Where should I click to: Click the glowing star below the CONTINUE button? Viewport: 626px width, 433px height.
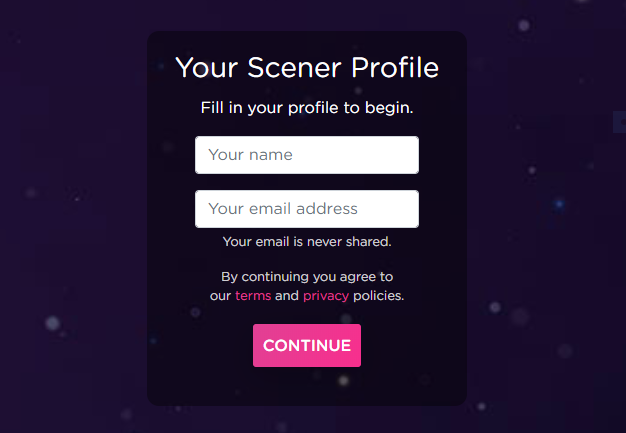click(x=343, y=380)
